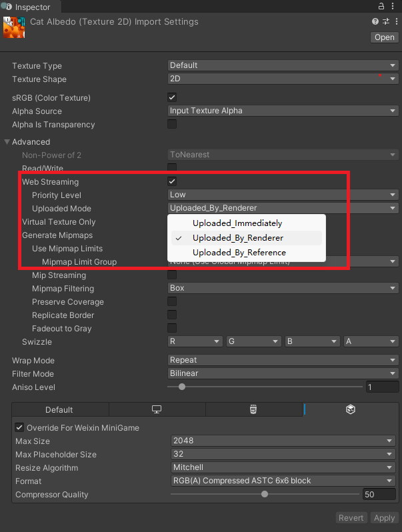Open the Info icon in the Inspector tab
402x532 pixels.
tap(8, 7)
